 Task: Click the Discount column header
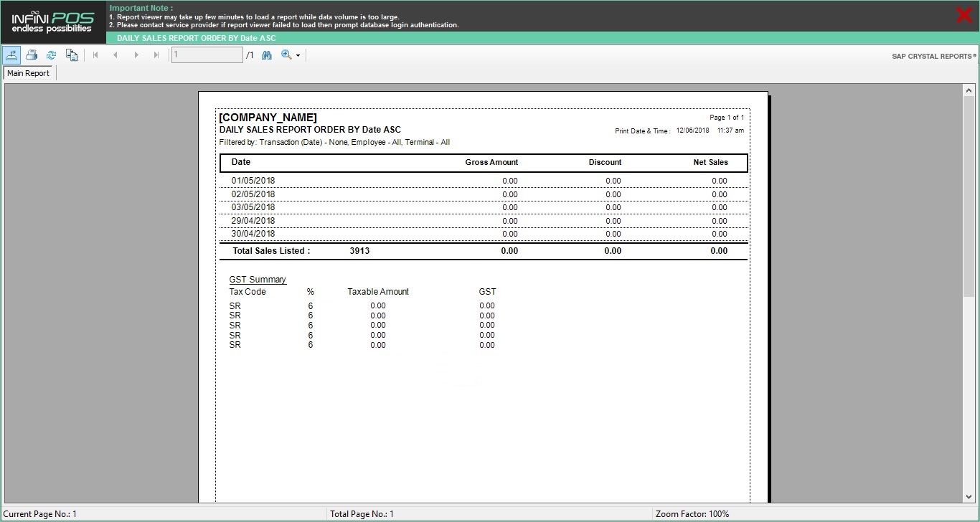605,163
